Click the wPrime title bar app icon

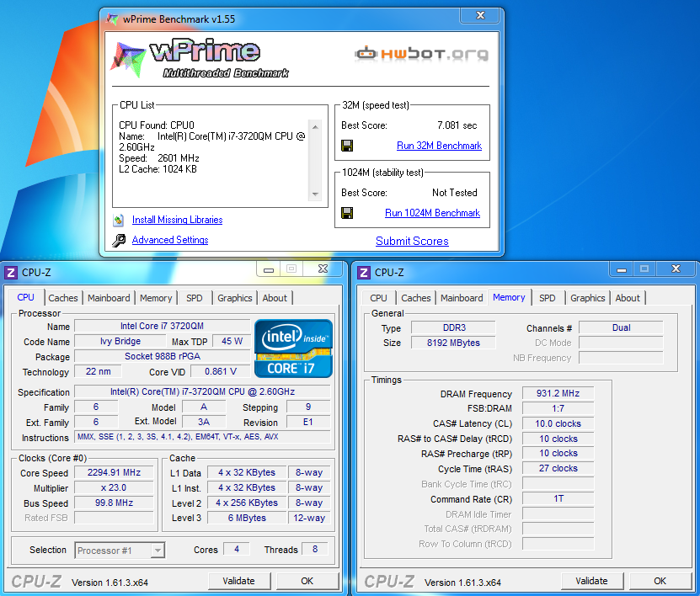pos(112,19)
